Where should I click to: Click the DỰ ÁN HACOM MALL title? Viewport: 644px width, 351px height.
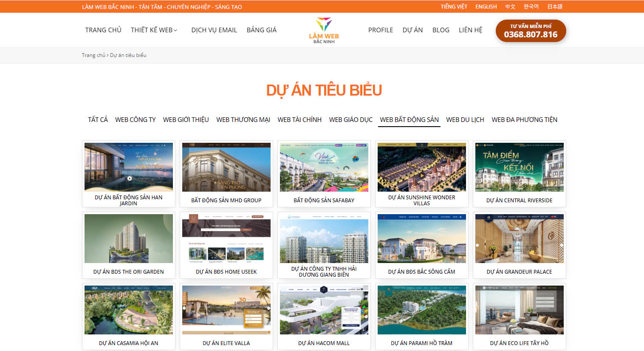(324, 343)
